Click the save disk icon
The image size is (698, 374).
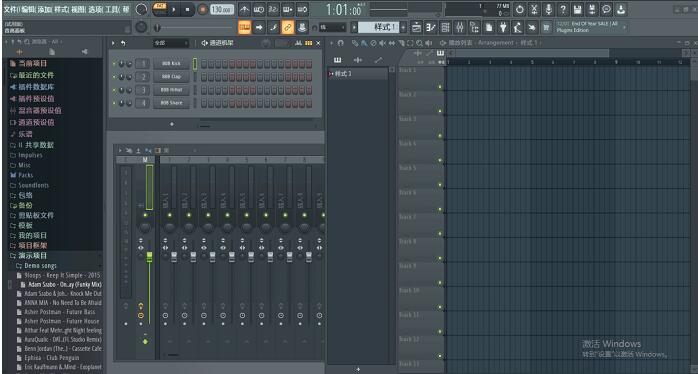click(x=577, y=9)
